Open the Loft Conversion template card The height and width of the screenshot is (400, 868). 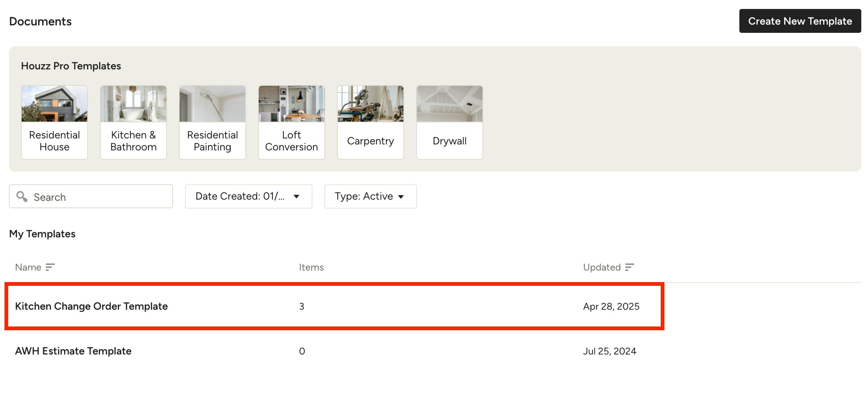(x=292, y=122)
